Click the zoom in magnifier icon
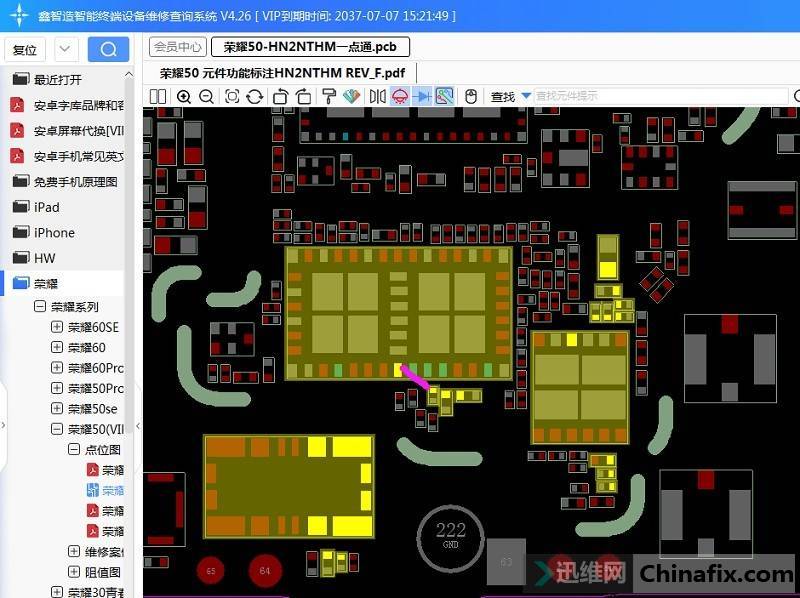This screenshot has height=598, width=800. [184, 96]
